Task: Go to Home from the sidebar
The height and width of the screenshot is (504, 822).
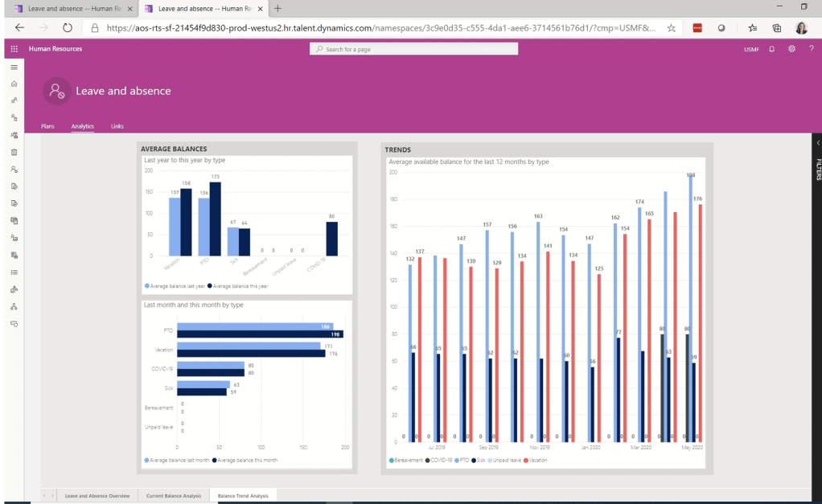Action: tap(14, 84)
